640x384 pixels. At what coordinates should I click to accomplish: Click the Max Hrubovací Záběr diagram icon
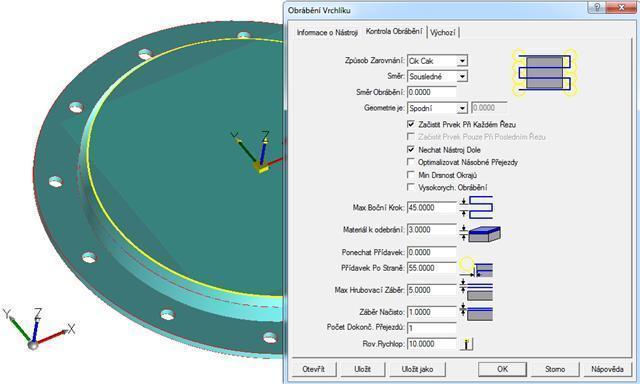click(x=476, y=290)
